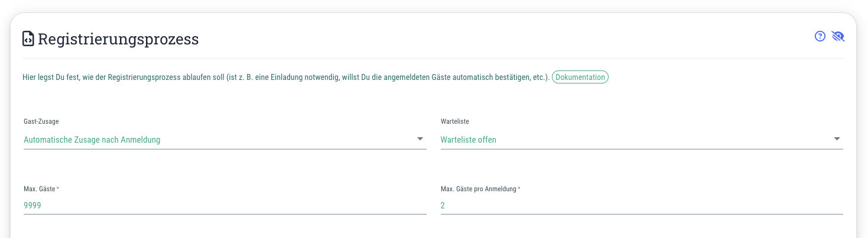Focus the Max. Gäste pro Anmeldung field
Screen dimensions: 868x238
[x=642, y=205]
